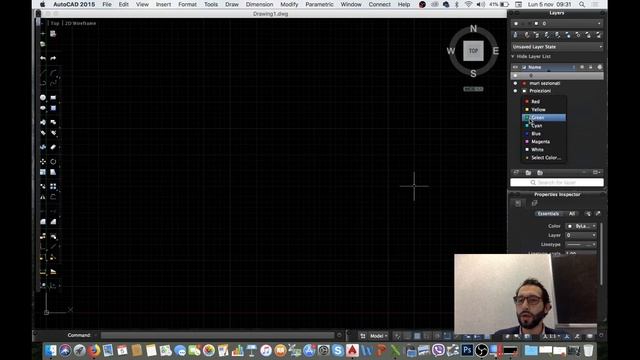640x360 pixels.
Task: Select the Spline tool
Action: pos(53,83)
